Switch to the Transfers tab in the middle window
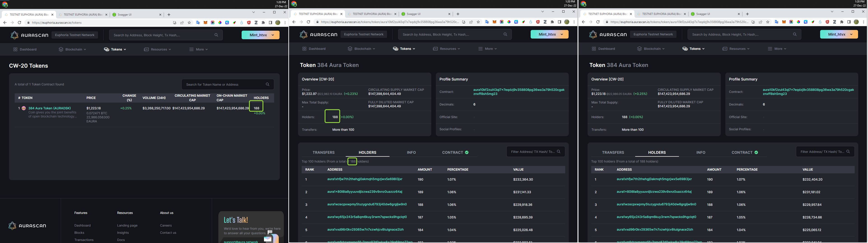 324,152
